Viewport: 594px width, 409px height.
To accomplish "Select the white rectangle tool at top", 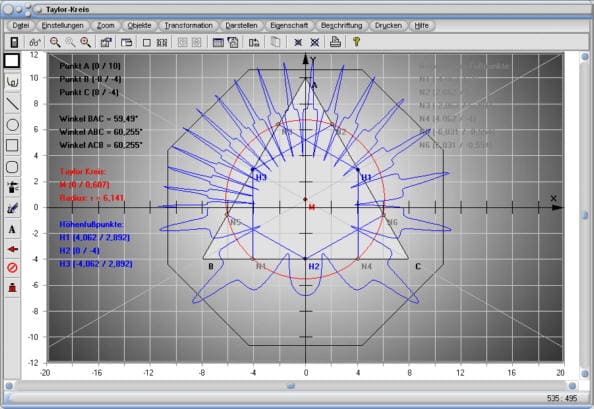I will (12, 61).
